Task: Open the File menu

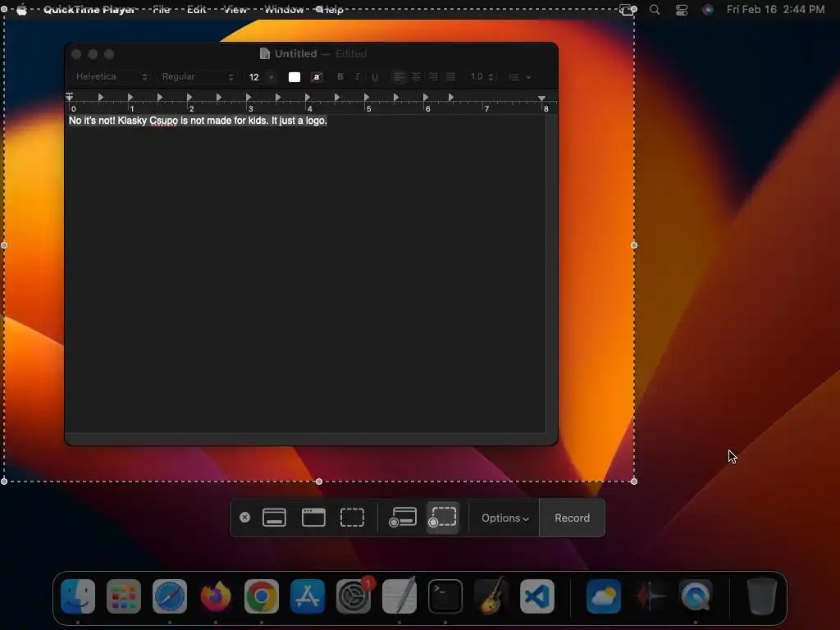Action: tap(162, 9)
